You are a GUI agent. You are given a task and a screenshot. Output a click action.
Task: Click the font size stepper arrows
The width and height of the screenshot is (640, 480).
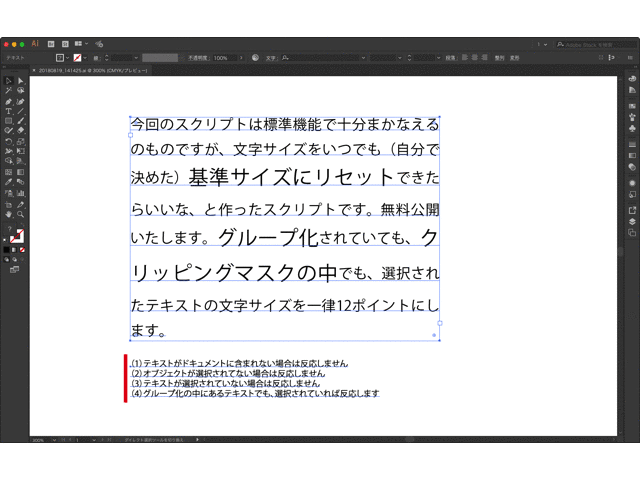click(409, 58)
